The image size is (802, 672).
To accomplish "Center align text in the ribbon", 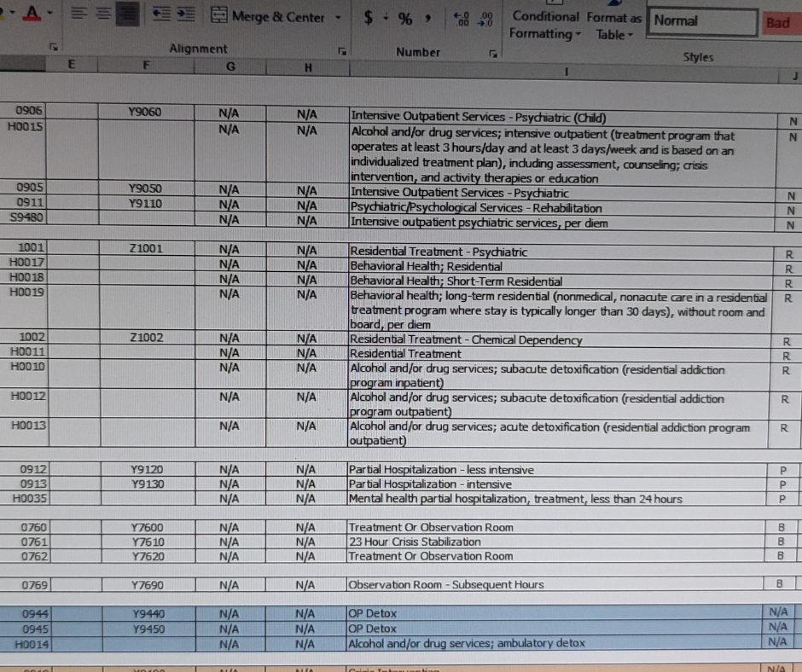I will 103,14.
